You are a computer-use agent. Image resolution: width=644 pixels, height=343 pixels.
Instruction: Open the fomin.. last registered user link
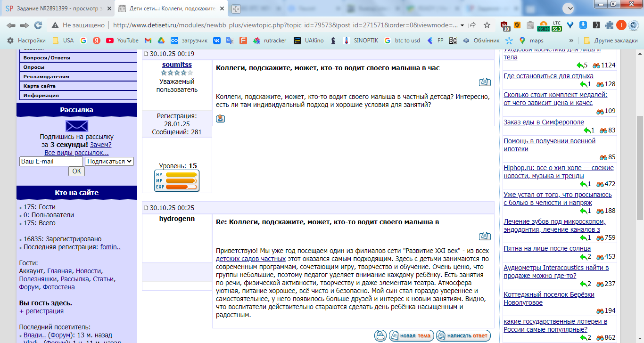coord(110,247)
